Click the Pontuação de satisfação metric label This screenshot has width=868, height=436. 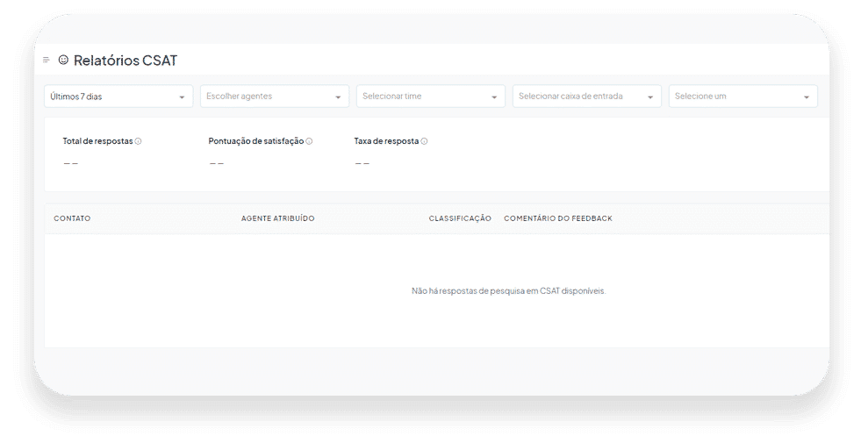click(x=256, y=141)
